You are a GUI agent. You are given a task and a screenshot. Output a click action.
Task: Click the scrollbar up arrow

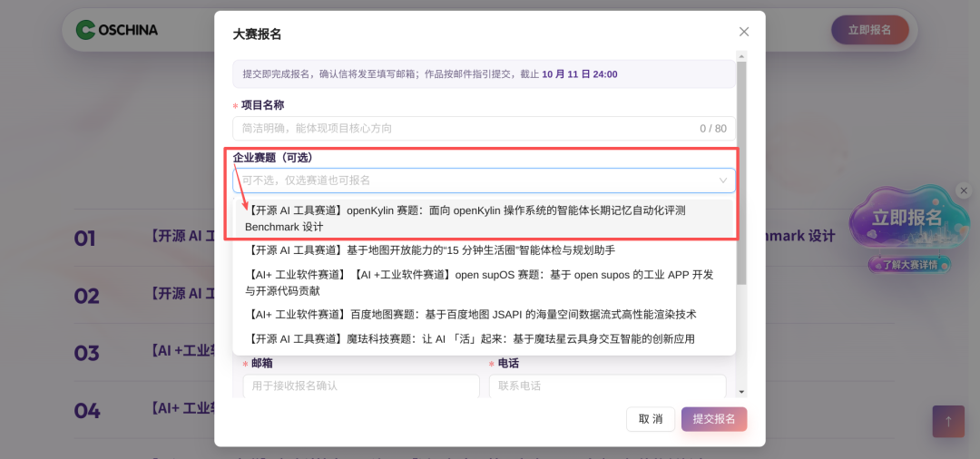(x=742, y=55)
